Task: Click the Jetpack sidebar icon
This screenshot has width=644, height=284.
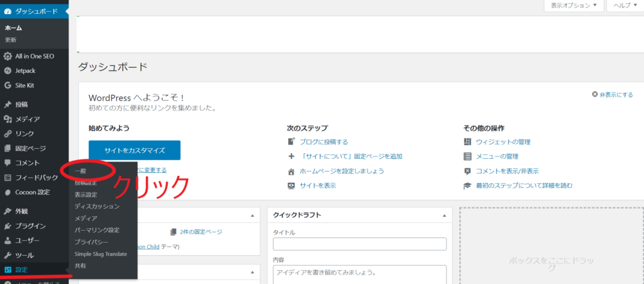Action: [8, 70]
